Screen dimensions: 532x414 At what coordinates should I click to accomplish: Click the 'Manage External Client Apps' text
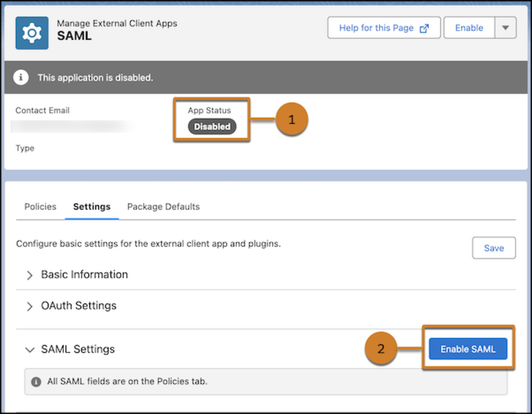[x=117, y=23]
